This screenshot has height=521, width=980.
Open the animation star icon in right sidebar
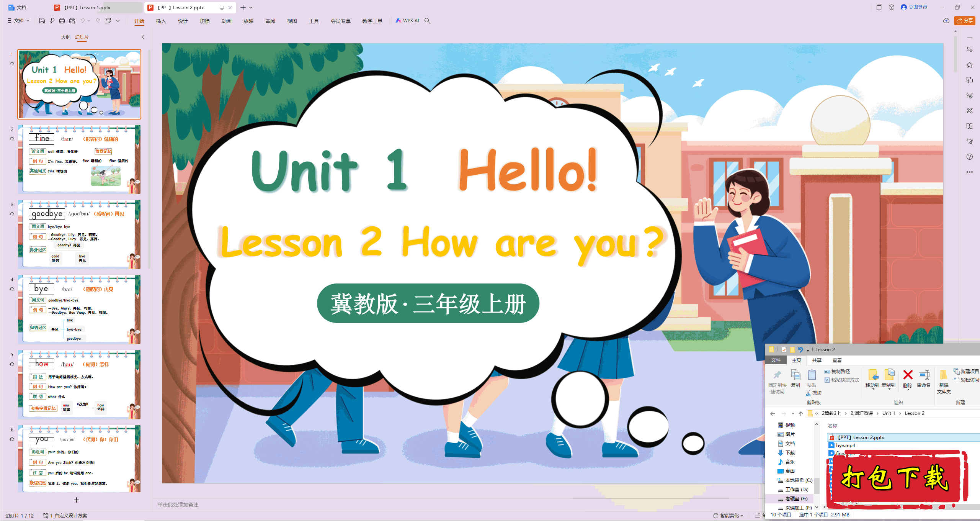pyautogui.click(x=970, y=65)
